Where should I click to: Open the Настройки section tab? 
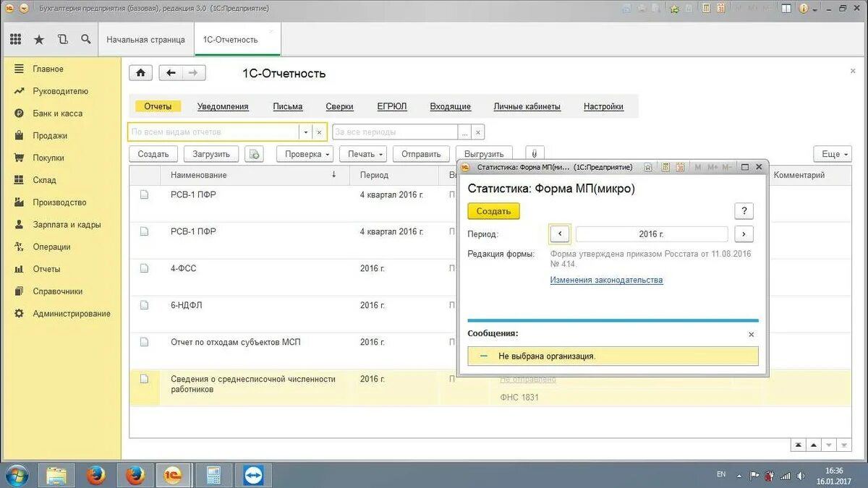pos(603,106)
